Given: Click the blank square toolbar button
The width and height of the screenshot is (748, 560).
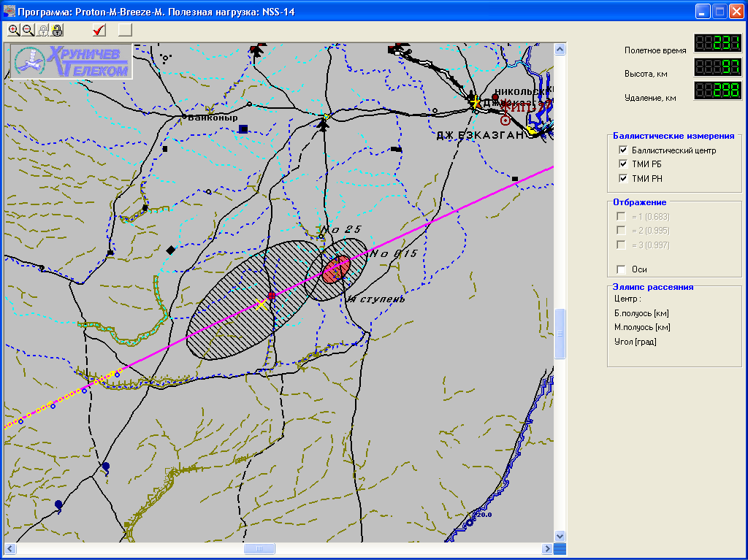Looking at the screenshot, I should click(125, 30).
